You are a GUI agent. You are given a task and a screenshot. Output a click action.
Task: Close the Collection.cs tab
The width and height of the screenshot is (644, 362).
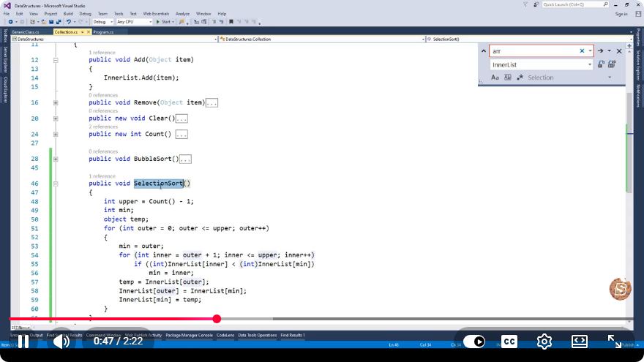coord(89,32)
